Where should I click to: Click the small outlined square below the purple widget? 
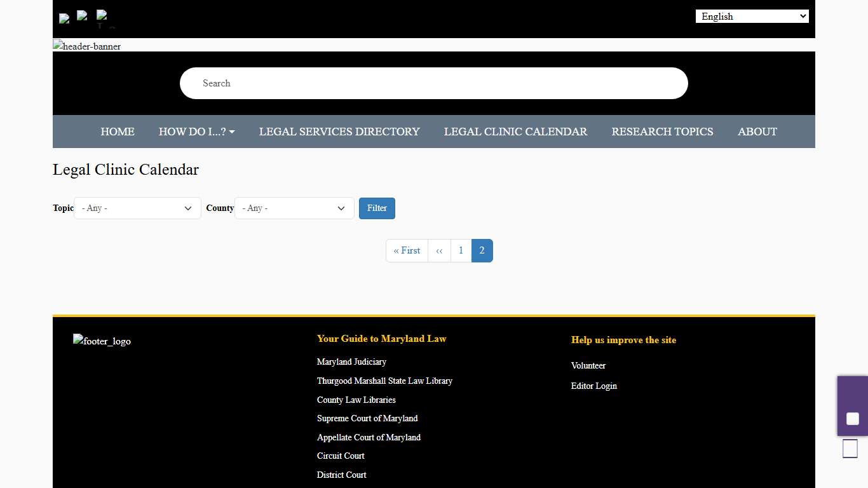[850, 448]
